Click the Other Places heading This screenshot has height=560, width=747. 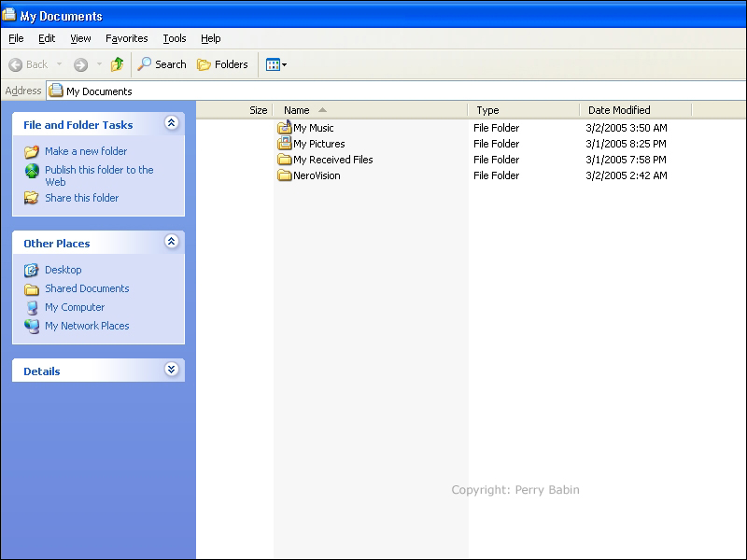pos(57,244)
